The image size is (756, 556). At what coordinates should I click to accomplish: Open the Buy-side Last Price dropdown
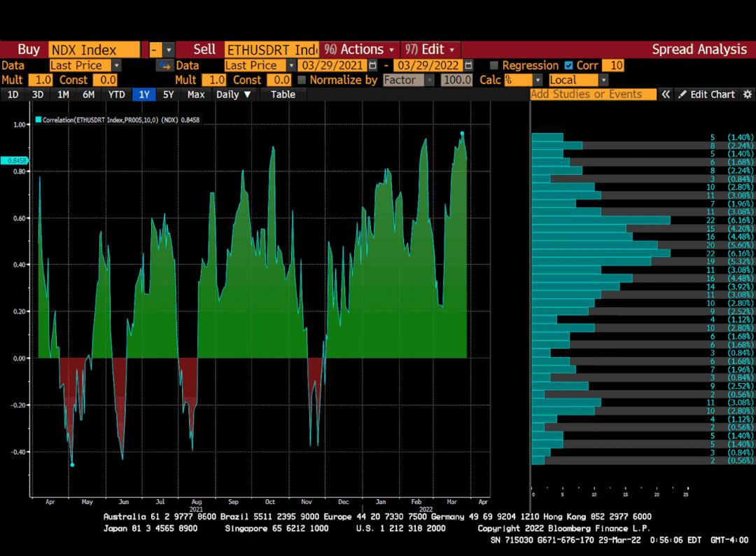click(116, 65)
